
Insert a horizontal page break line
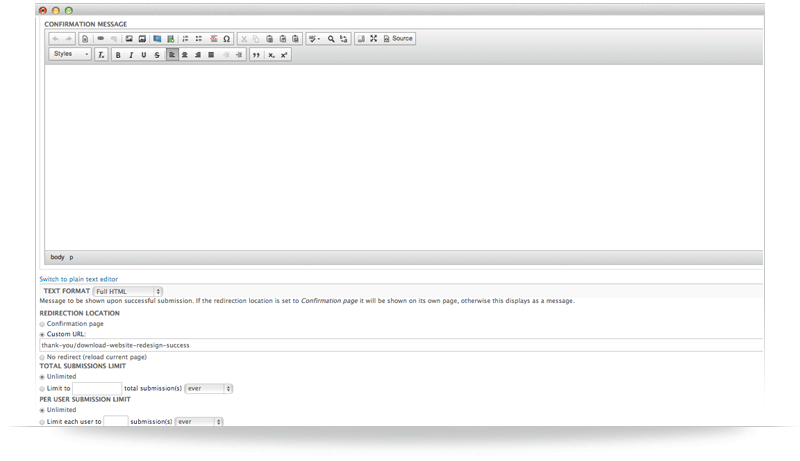(214, 39)
